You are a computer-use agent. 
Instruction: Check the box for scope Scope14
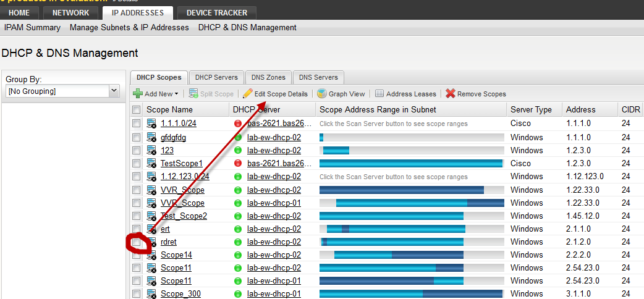[x=137, y=255]
